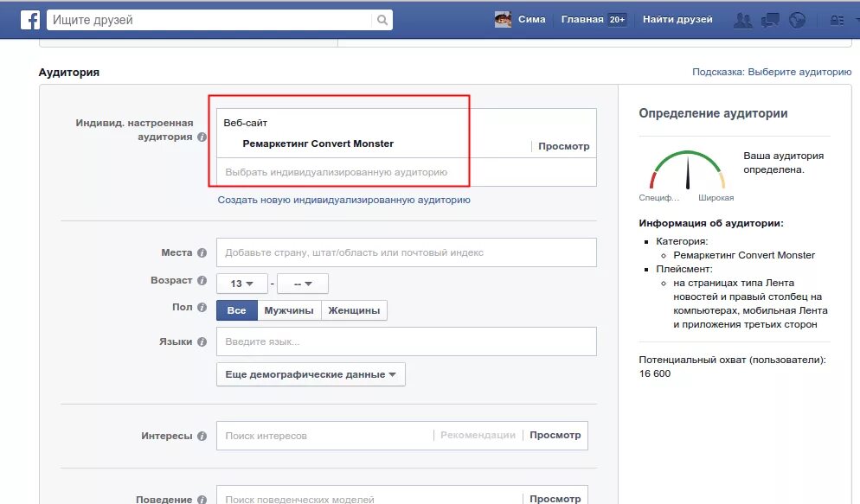The height and width of the screenshot is (504, 860).
Task: Click the Сима profile picture
Action: click(x=503, y=20)
